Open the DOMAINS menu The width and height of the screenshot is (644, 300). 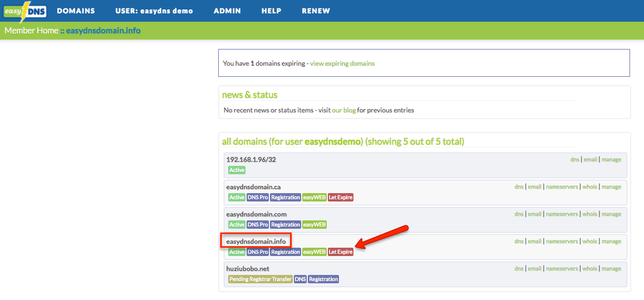click(x=76, y=11)
